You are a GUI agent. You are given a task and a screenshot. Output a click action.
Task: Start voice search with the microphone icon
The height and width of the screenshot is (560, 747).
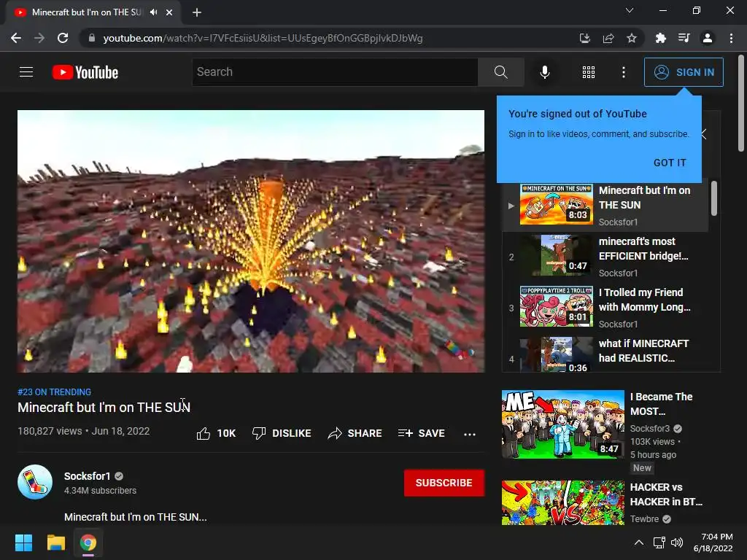point(544,72)
